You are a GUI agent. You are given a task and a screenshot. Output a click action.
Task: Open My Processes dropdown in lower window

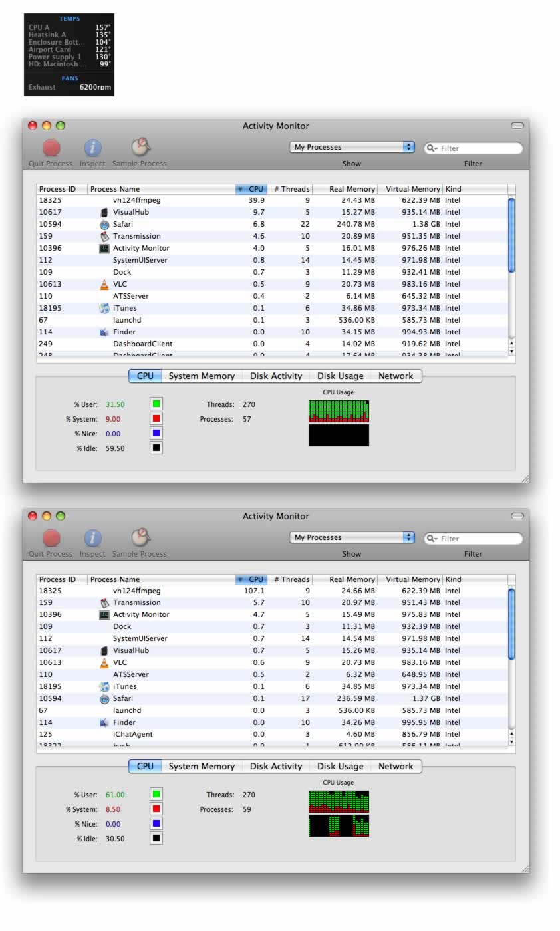[x=352, y=537]
